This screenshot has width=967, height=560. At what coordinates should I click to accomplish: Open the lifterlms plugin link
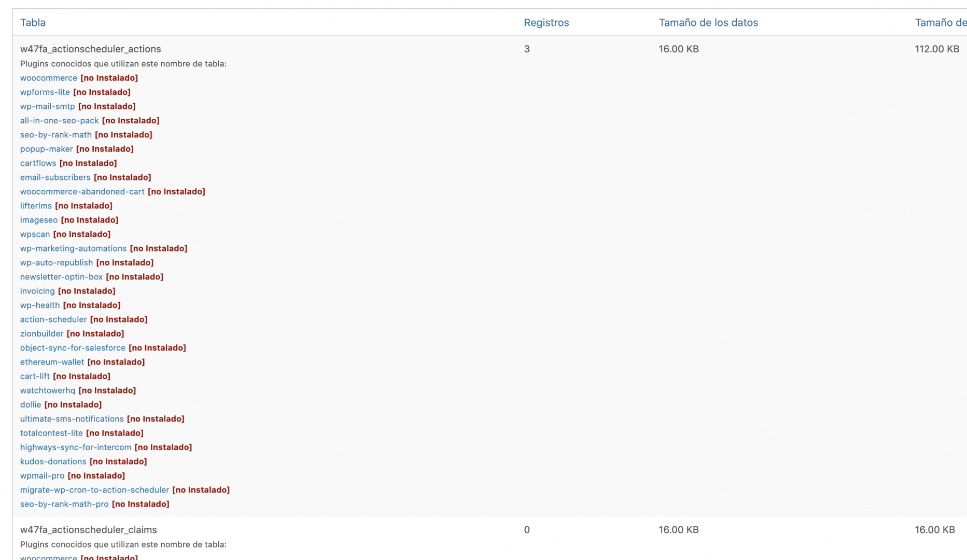36,205
